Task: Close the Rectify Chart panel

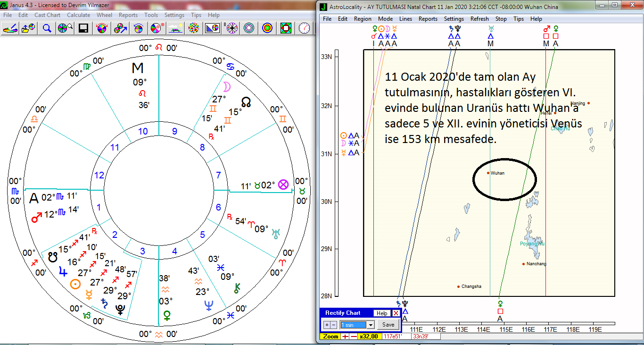Action: 396,313
